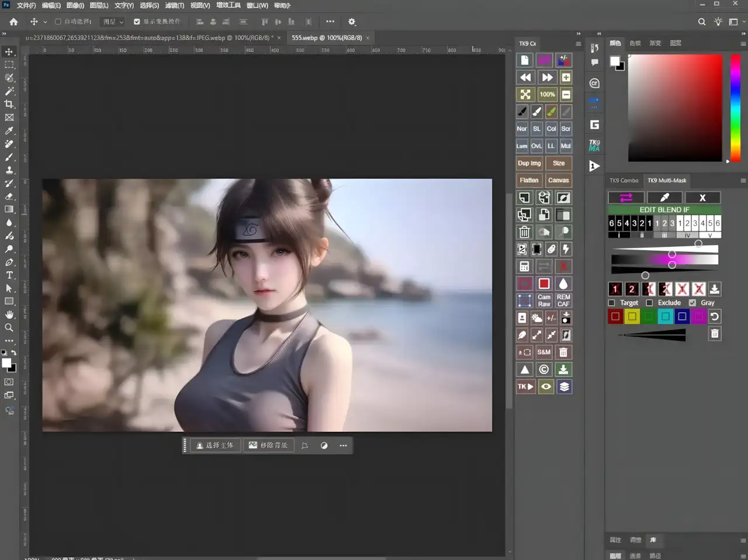Open the three-dots more options in options bar
The height and width of the screenshot is (560, 748).
330,22
